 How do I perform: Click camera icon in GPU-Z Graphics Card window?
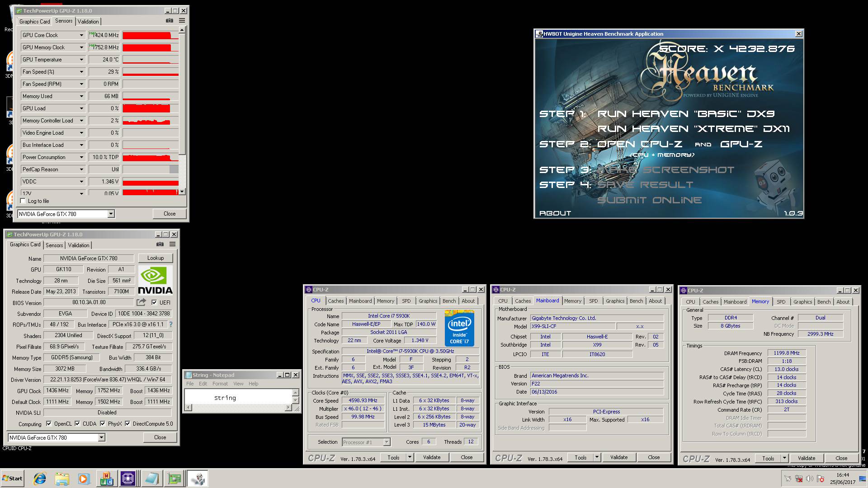[160, 244]
